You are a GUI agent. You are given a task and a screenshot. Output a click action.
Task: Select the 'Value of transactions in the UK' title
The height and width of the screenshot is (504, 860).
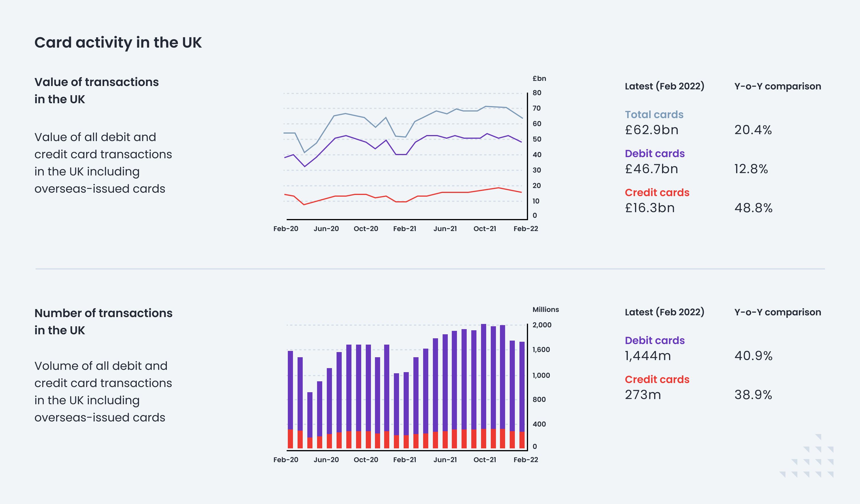pyautogui.click(x=97, y=90)
